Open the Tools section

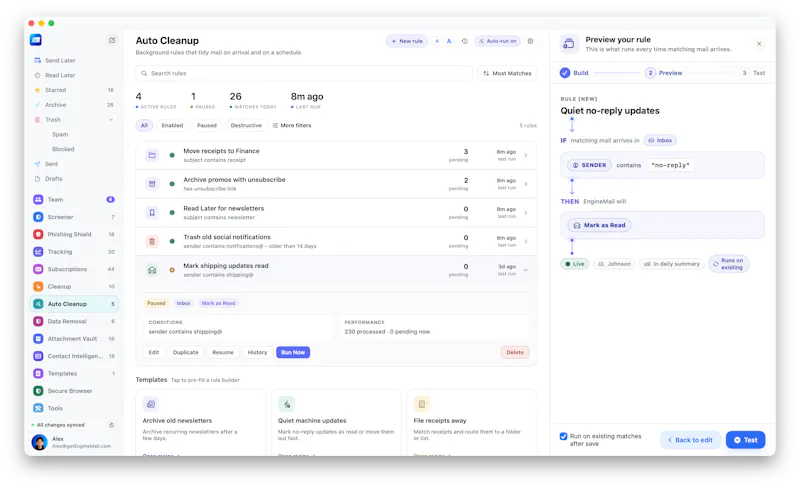point(55,408)
